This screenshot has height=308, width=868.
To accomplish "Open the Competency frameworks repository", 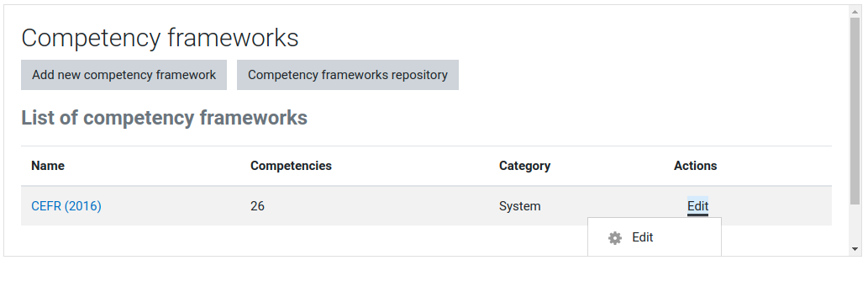I will coord(348,75).
